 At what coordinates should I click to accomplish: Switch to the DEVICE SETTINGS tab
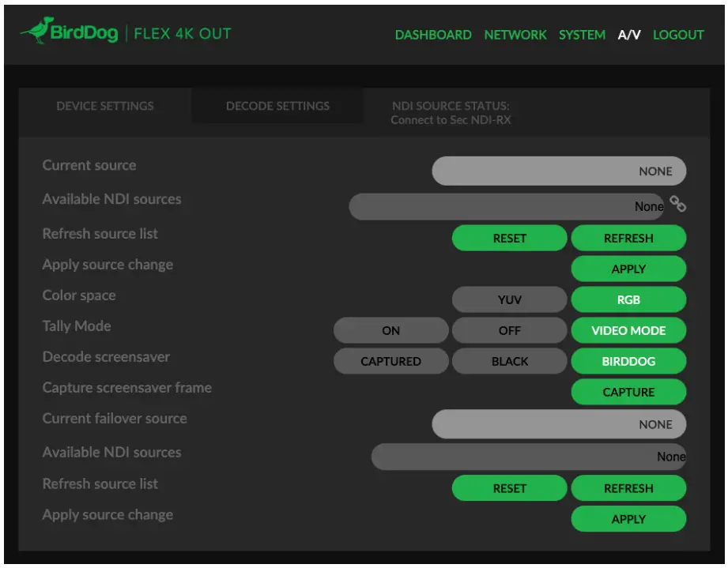[x=104, y=106]
